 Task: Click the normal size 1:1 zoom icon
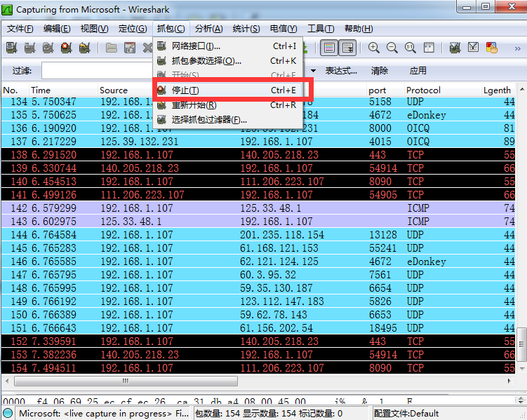[x=411, y=48]
